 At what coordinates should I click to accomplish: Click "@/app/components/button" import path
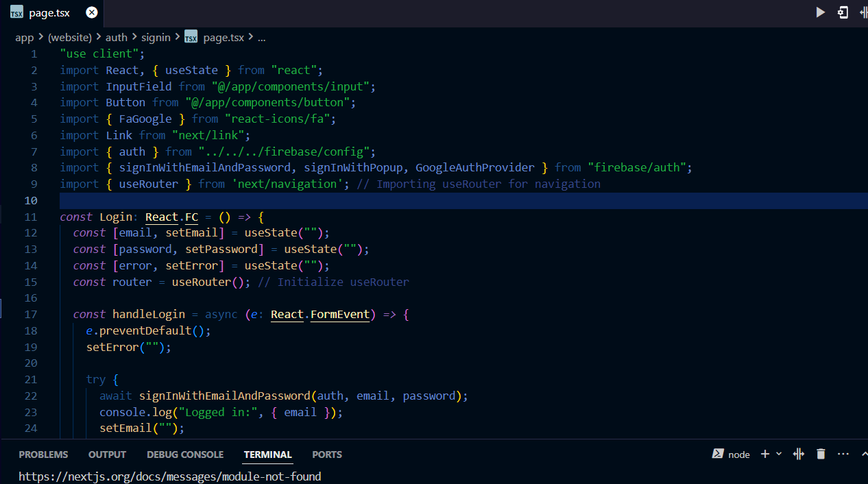coord(268,102)
